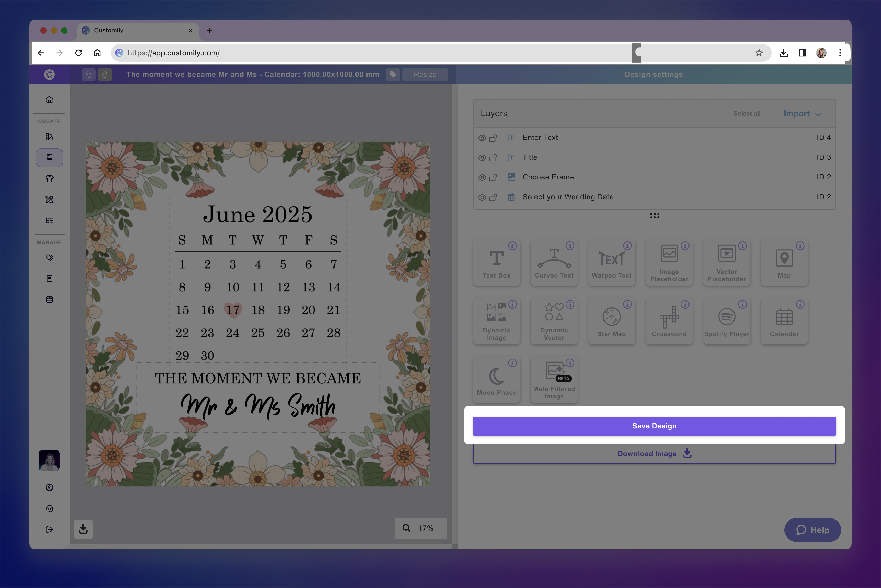Open the zoom 17% control

click(x=420, y=528)
